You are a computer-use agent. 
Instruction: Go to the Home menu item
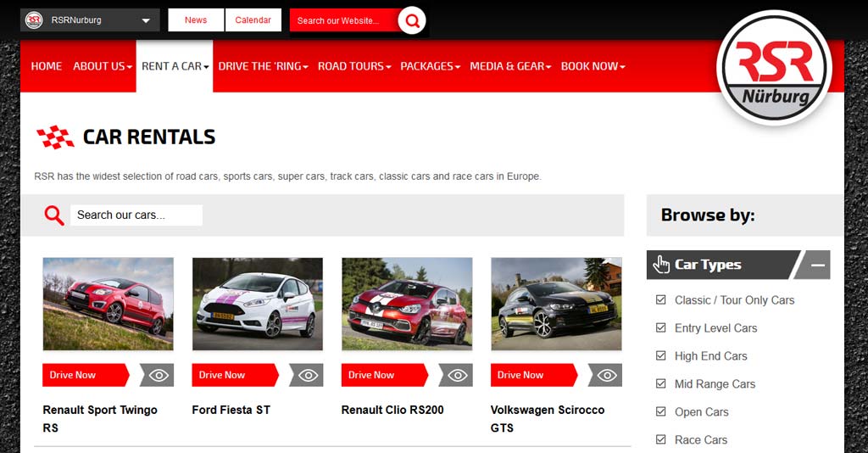(x=47, y=66)
